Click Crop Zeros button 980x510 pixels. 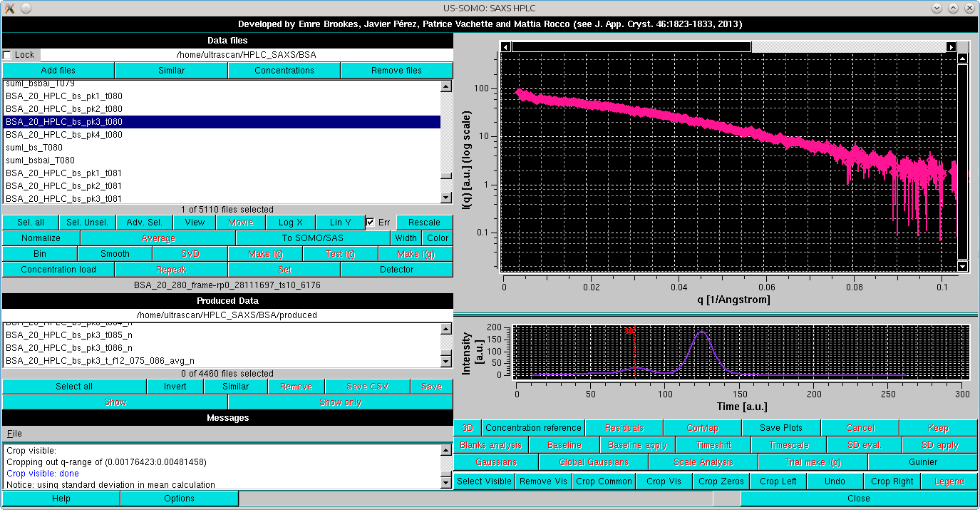pyautogui.click(x=721, y=481)
